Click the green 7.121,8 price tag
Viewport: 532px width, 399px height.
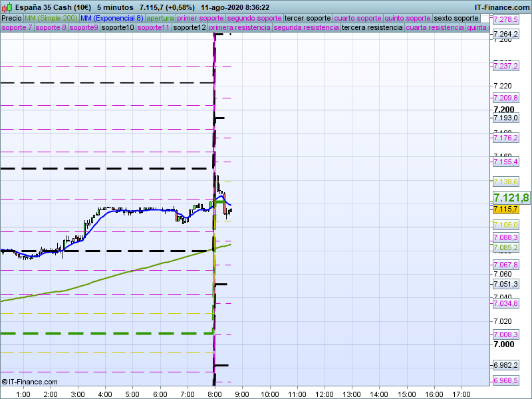(511, 198)
